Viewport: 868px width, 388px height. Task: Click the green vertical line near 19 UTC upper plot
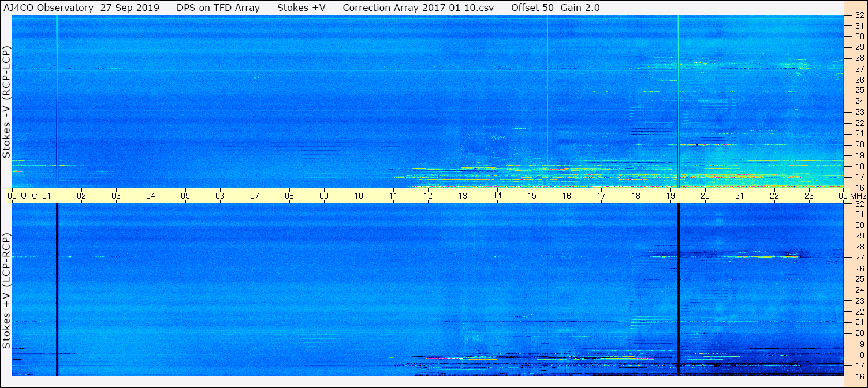click(x=678, y=102)
